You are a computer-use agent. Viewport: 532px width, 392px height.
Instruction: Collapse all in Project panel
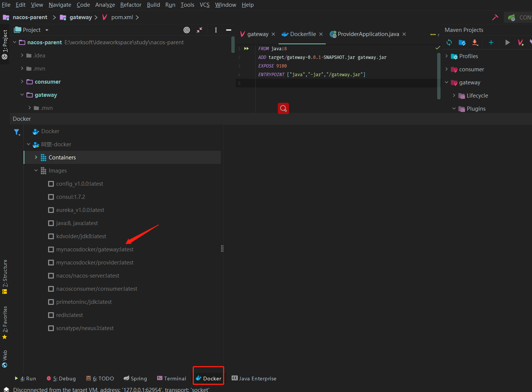[199, 30]
